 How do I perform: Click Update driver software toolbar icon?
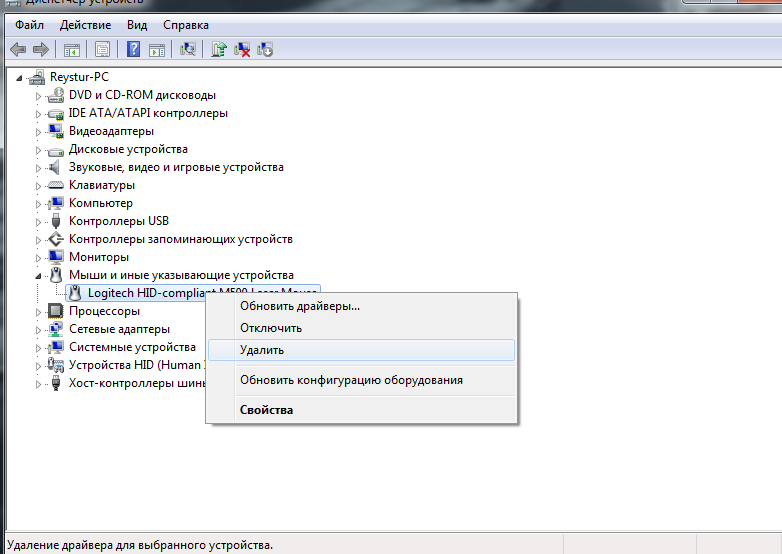[218, 49]
